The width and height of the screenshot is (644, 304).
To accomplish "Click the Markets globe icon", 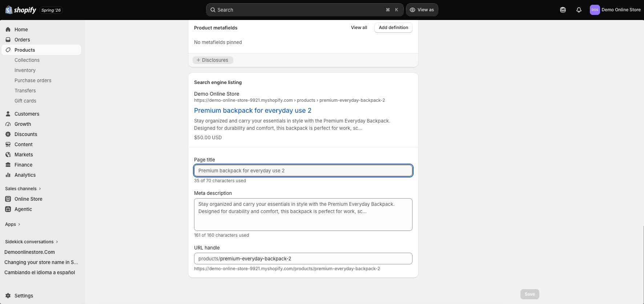I will pyautogui.click(x=8, y=155).
